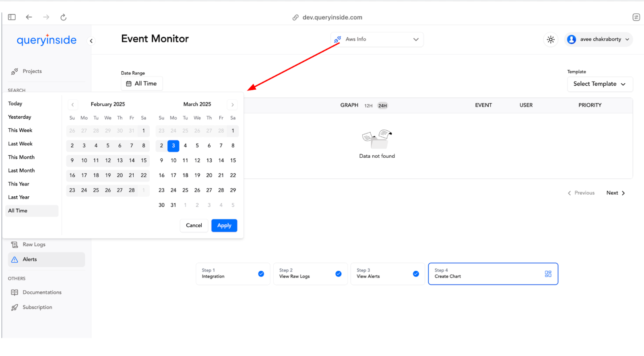This screenshot has height=356, width=644.
Task: Open Step 4 Create Chart card
Action: [493, 274]
